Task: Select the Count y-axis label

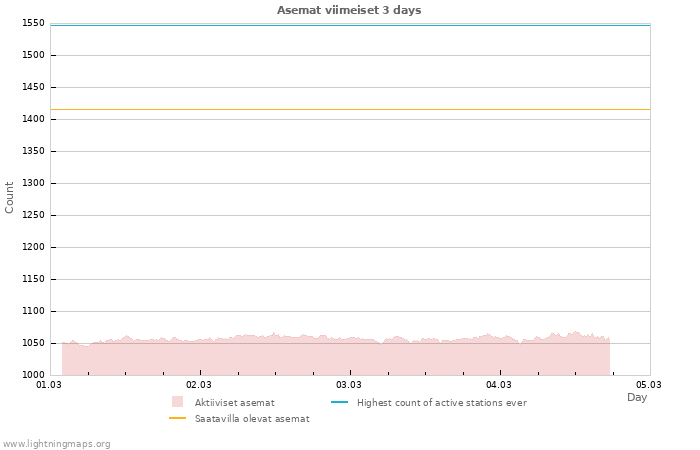Action: pyautogui.click(x=10, y=197)
